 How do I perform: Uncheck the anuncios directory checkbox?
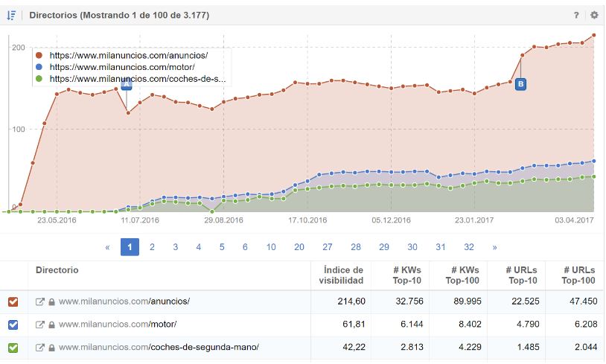(x=13, y=301)
